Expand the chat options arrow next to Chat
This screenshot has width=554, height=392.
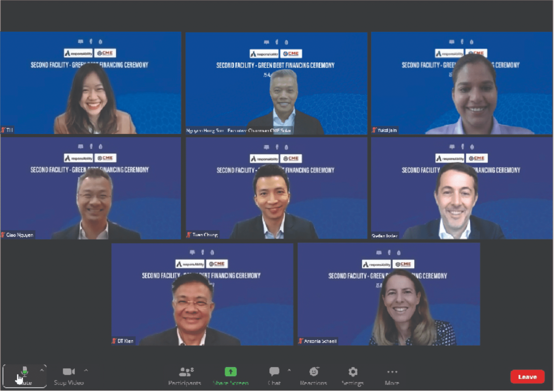click(289, 370)
